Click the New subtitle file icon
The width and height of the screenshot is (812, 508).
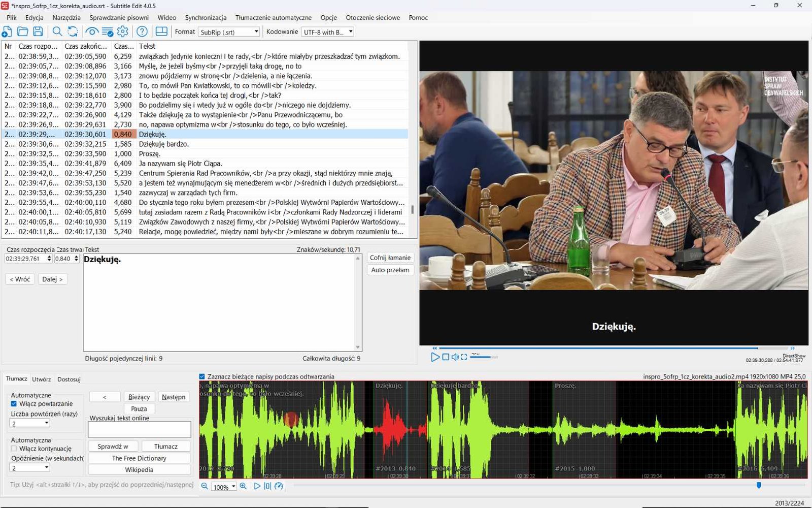pyautogui.click(x=7, y=31)
